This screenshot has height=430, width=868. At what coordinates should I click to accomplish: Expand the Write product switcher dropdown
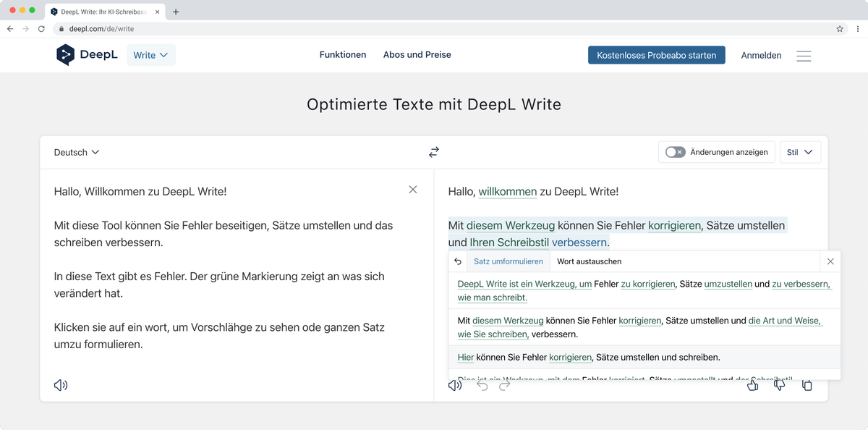150,55
